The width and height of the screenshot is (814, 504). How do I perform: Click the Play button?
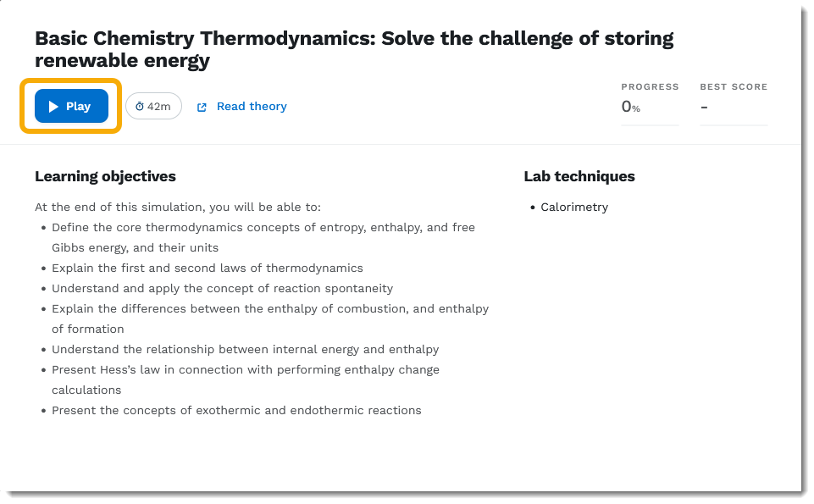click(x=71, y=107)
